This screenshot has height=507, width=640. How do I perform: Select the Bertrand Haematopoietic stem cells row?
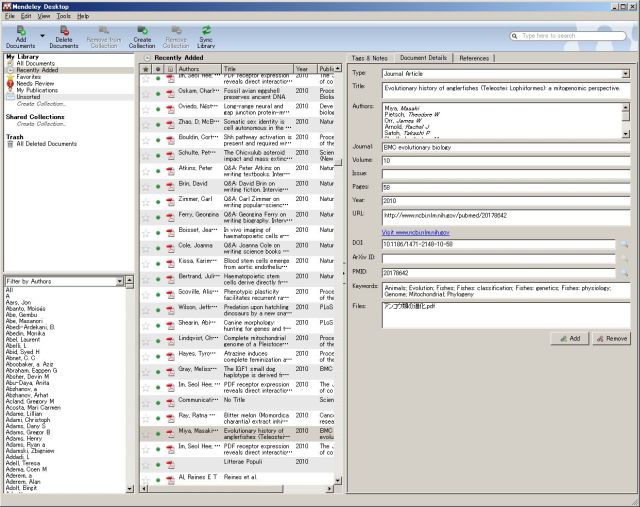(237, 280)
